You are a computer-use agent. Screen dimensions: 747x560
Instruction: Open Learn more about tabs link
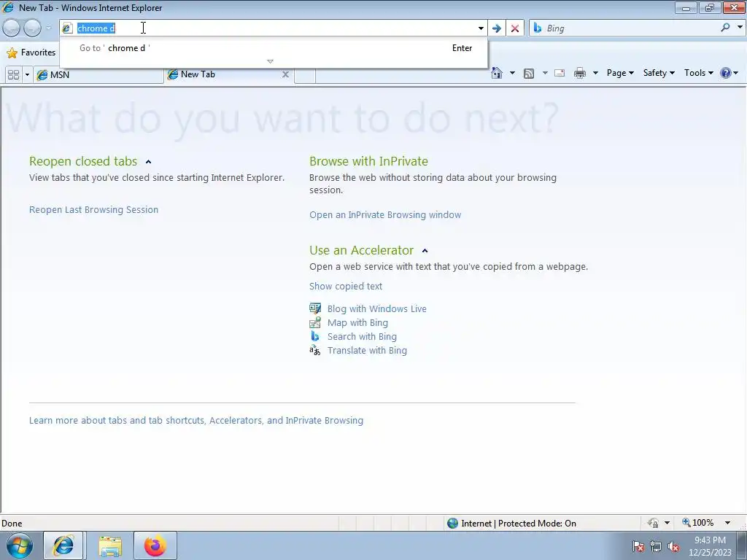click(196, 421)
